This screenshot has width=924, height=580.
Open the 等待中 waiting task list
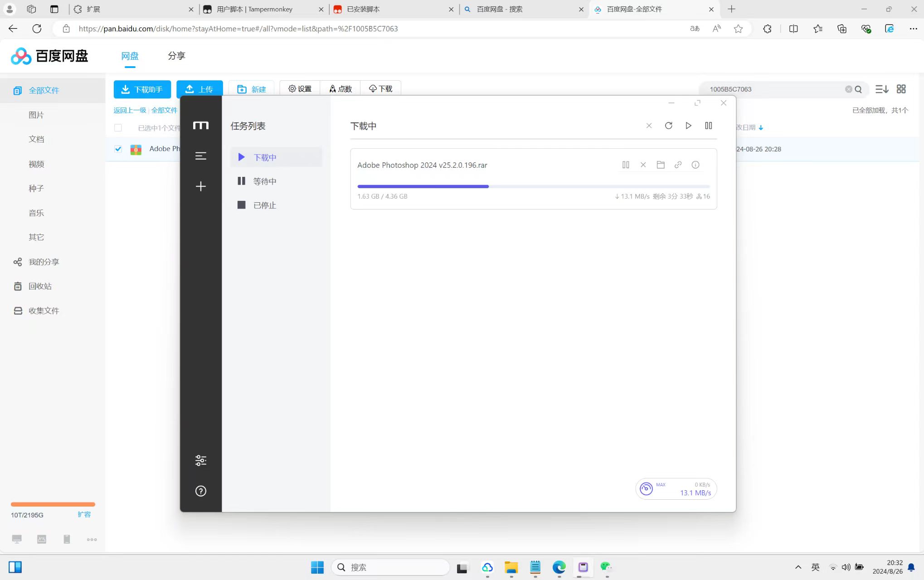264,181
